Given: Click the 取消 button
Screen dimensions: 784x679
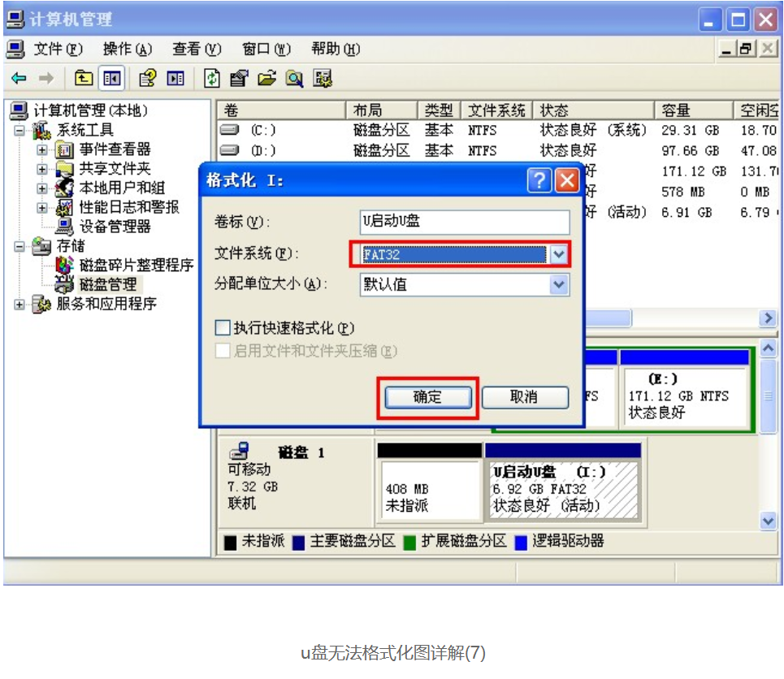Looking at the screenshot, I should [x=524, y=397].
